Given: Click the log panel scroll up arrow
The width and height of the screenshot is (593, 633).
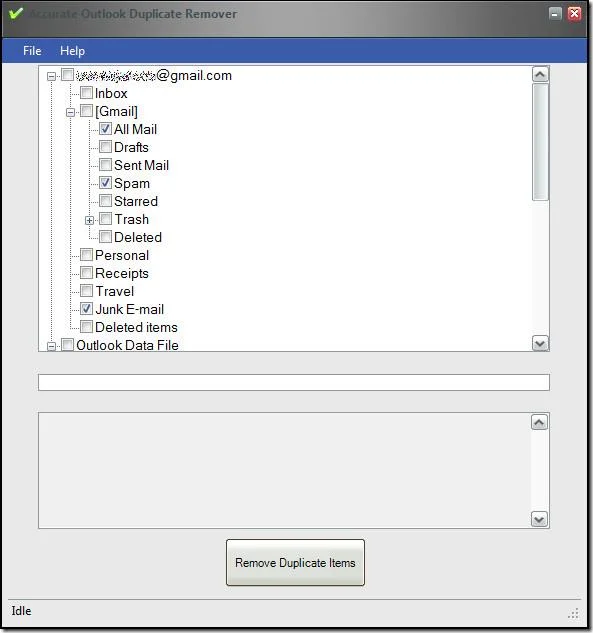Looking at the screenshot, I should [x=539, y=422].
